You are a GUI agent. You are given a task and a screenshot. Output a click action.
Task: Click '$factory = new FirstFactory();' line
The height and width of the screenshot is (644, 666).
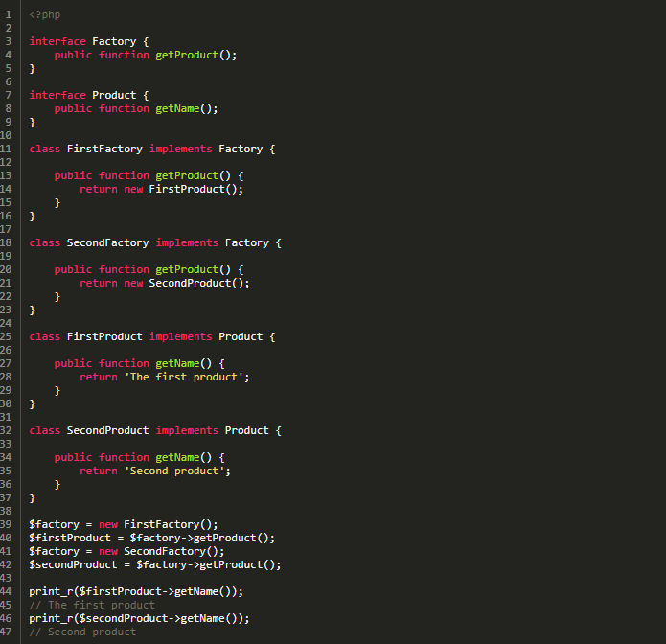click(x=124, y=524)
